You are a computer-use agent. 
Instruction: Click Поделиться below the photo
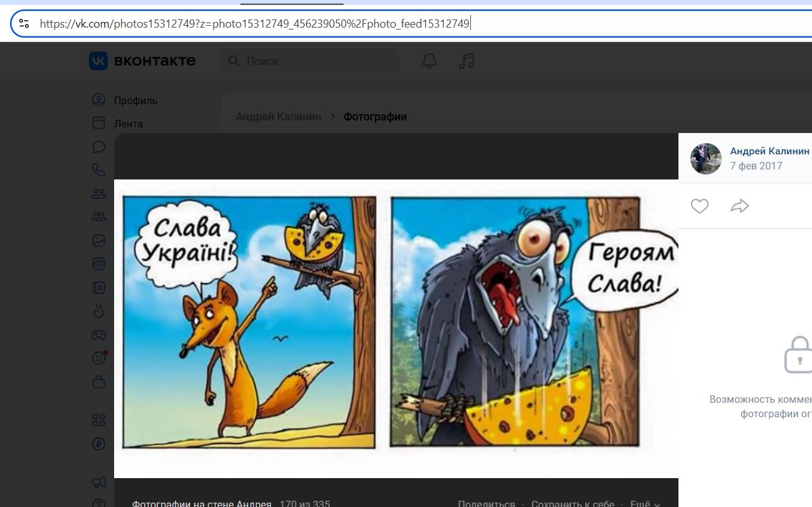pos(487,503)
